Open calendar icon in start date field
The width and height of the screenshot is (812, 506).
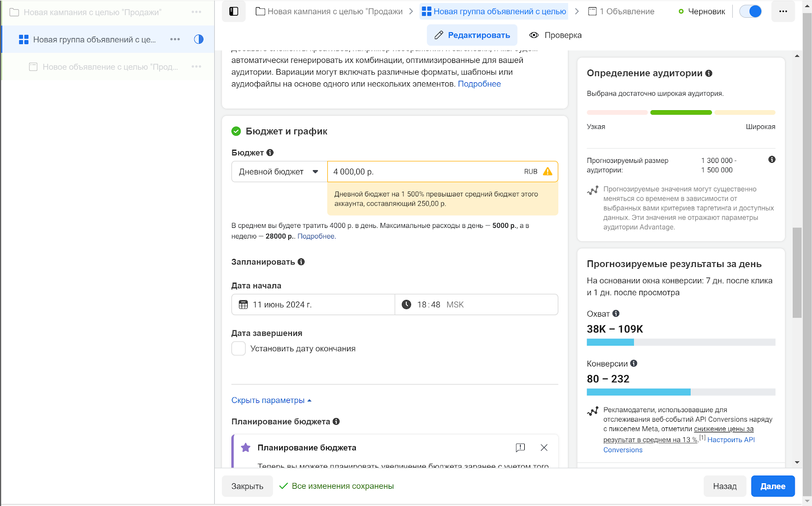point(244,305)
